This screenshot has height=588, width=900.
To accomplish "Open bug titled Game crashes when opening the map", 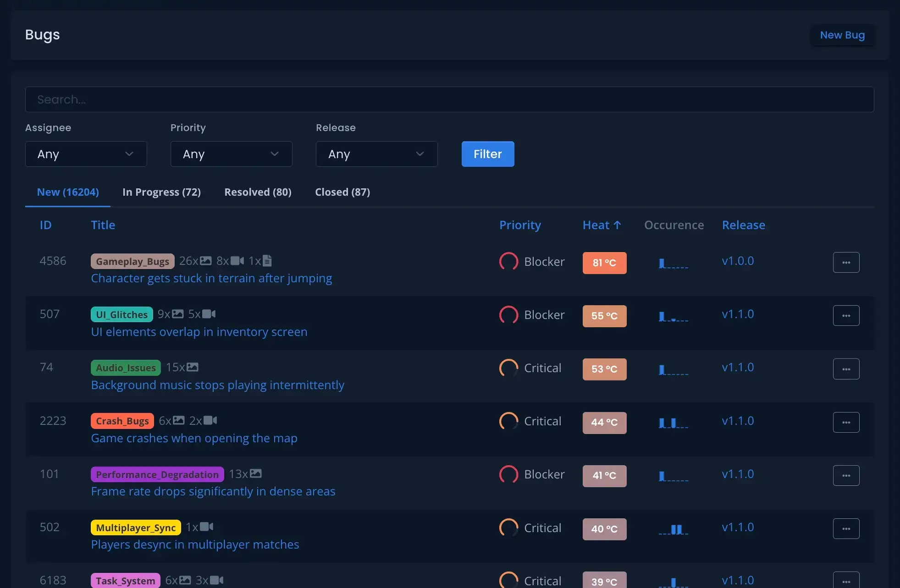I will (194, 438).
